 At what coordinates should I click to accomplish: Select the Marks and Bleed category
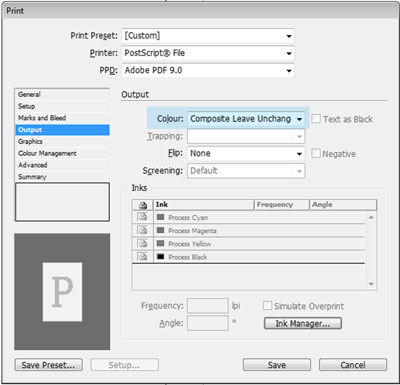pos(62,118)
